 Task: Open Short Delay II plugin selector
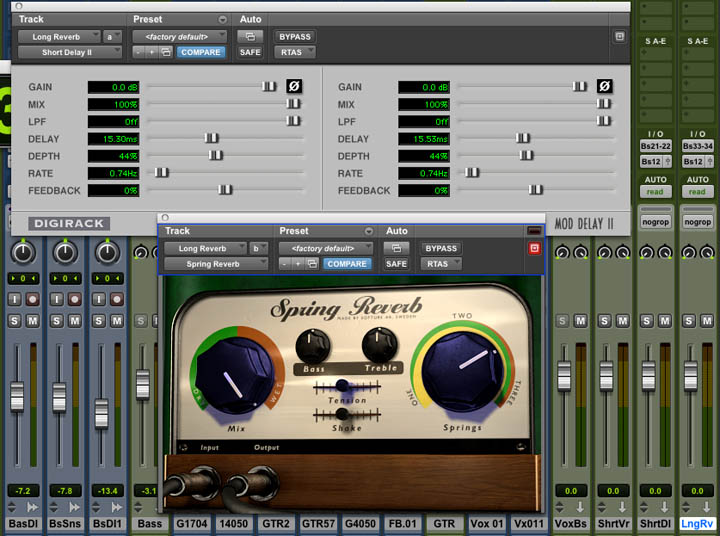[x=70, y=52]
